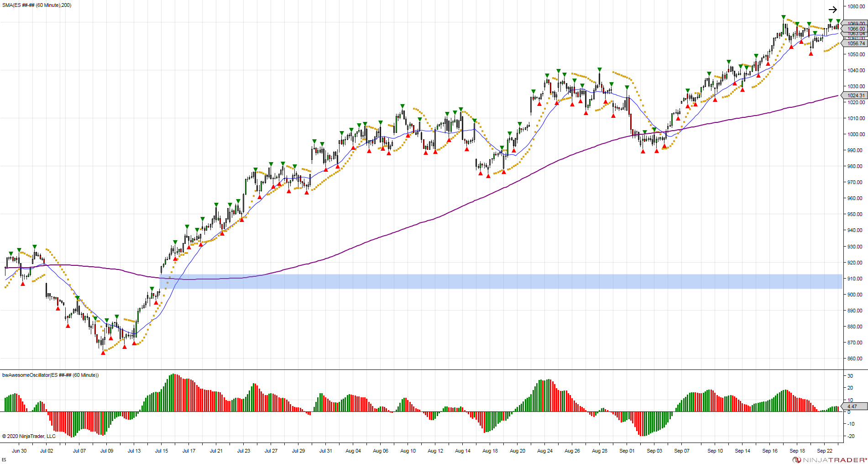
Task: Click the 2020 NinjaTrader, LLC copyright text
Action: click(x=29, y=436)
